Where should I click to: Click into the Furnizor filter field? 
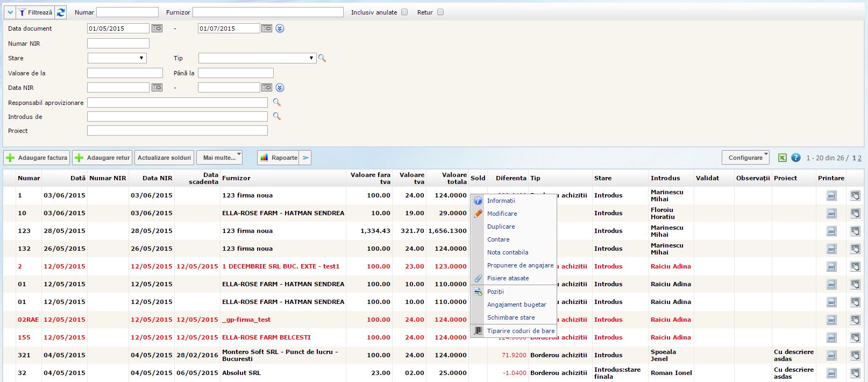(x=268, y=12)
